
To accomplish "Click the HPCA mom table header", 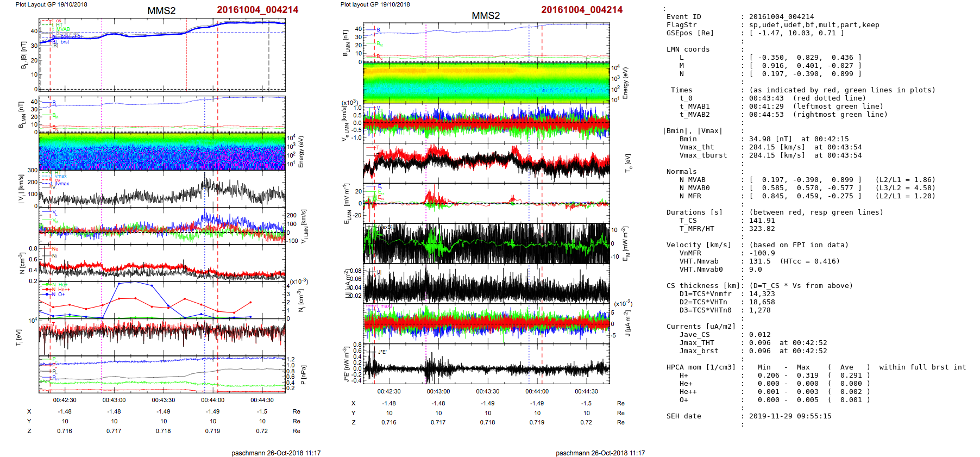I will (x=701, y=367).
